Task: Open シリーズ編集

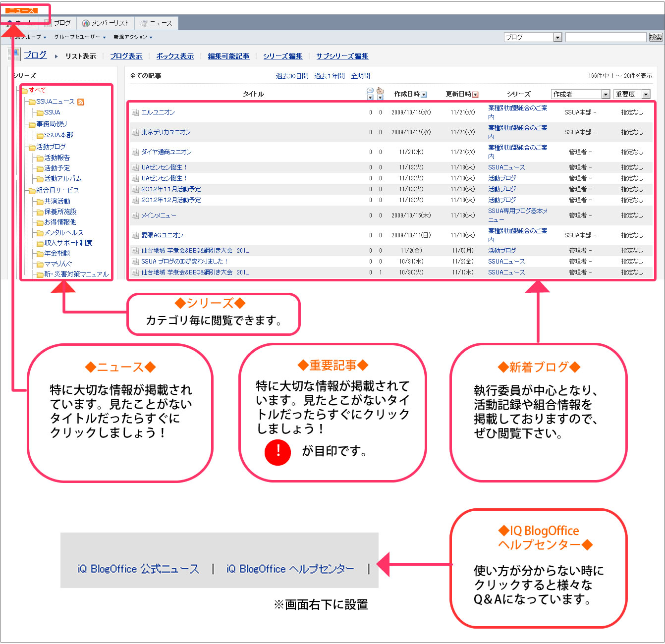Action: click(283, 56)
